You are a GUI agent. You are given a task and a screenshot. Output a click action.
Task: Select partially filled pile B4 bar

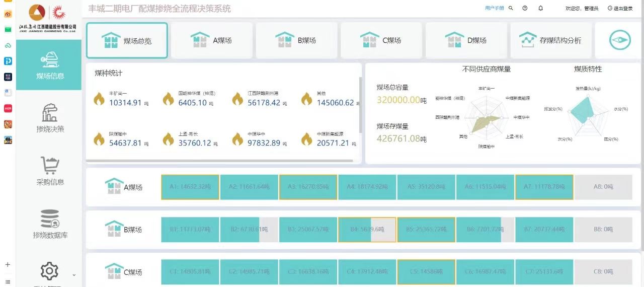[x=367, y=230]
